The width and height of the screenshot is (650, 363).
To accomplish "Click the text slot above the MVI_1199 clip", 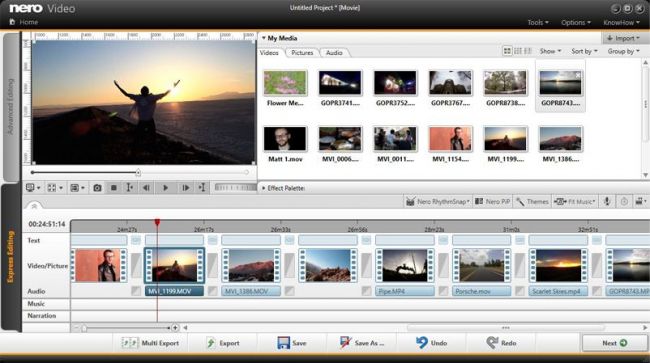I will pyautogui.click(x=175, y=240).
